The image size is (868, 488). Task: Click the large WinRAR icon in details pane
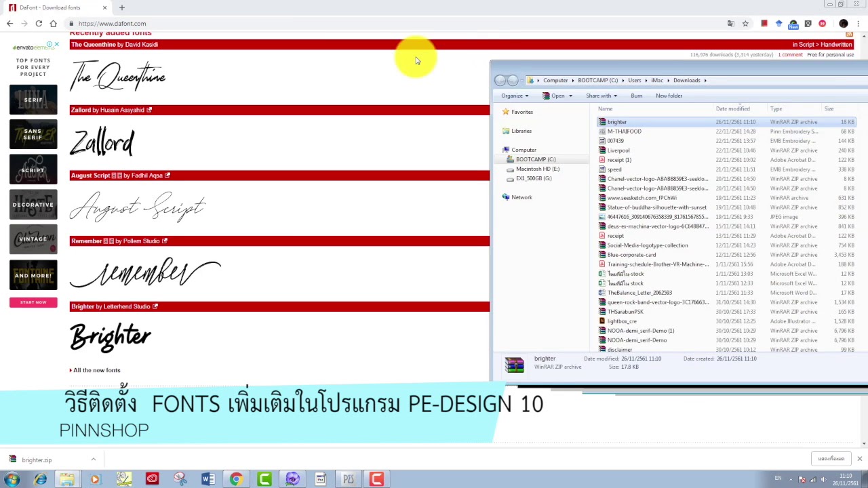coord(514,365)
